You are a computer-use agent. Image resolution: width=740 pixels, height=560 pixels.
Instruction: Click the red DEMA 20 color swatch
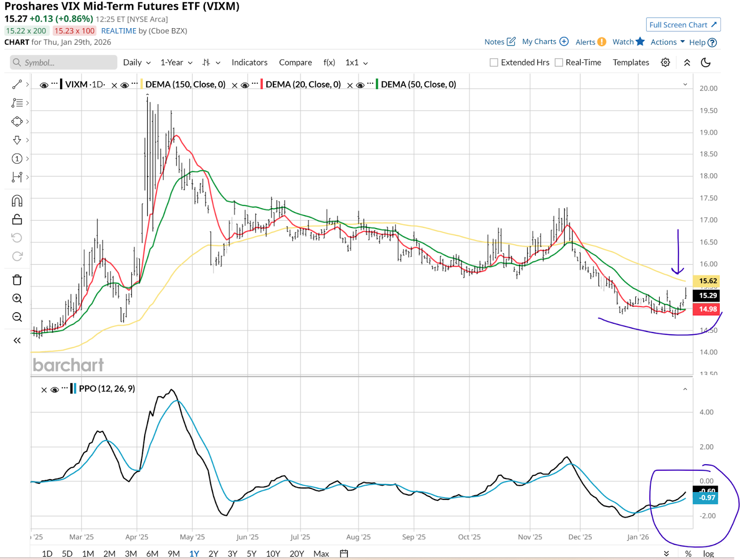tap(262, 84)
